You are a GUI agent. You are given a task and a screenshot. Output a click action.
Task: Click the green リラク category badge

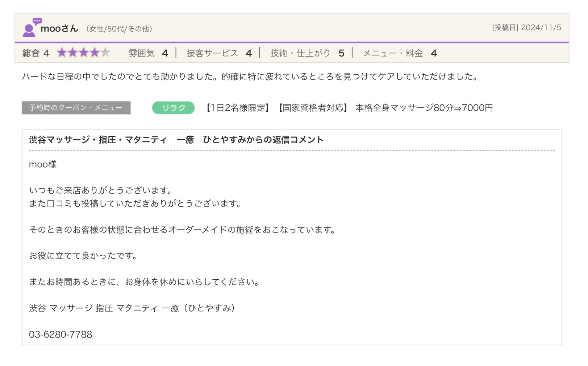173,108
